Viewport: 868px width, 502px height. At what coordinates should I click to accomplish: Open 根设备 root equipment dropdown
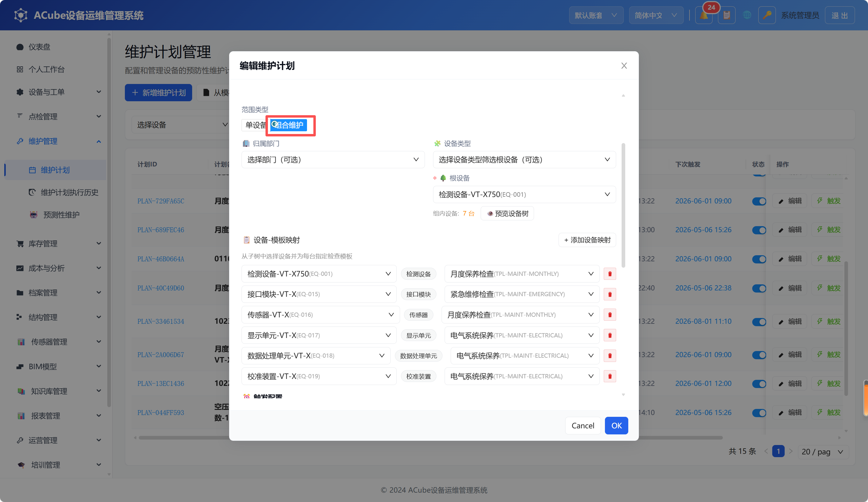[524, 194]
